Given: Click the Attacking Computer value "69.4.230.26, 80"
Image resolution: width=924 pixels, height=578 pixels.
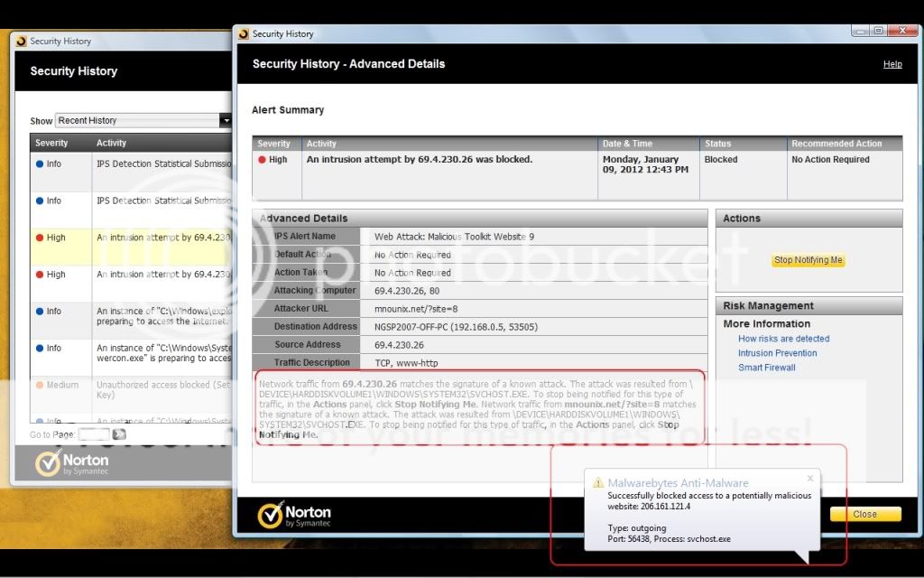Looking at the screenshot, I should click(x=407, y=291).
